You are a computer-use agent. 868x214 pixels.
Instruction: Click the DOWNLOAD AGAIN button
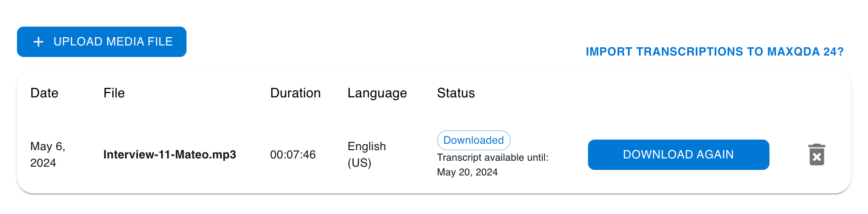click(678, 155)
